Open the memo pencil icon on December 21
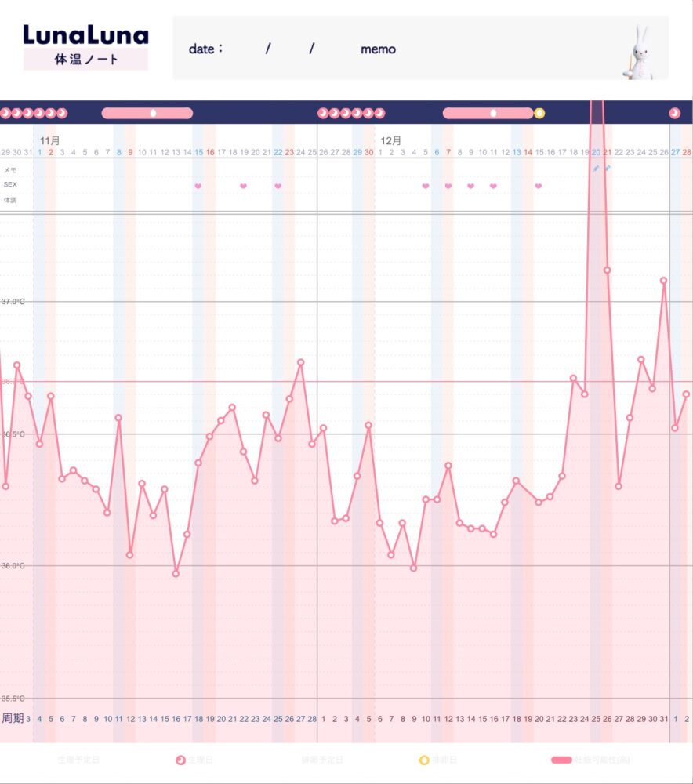This screenshot has width=693, height=784. (608, 169)
